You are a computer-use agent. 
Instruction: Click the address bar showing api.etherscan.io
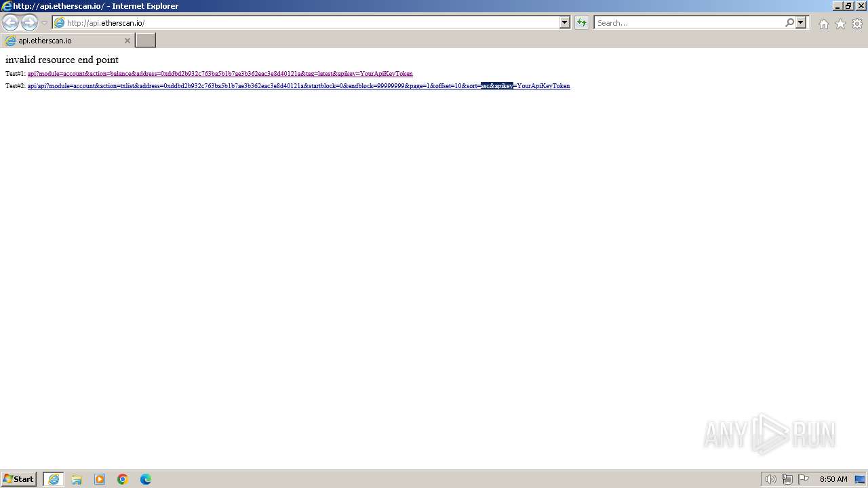pyautogui.click(x=306, y=22)
